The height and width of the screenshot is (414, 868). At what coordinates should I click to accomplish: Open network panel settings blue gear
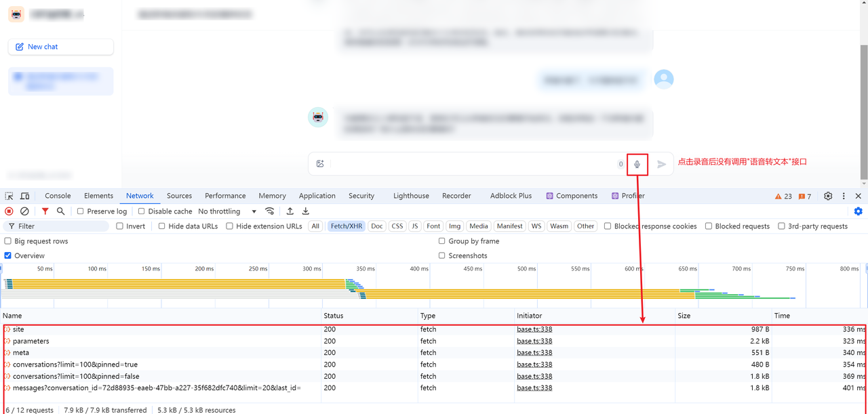coord(859,211)
